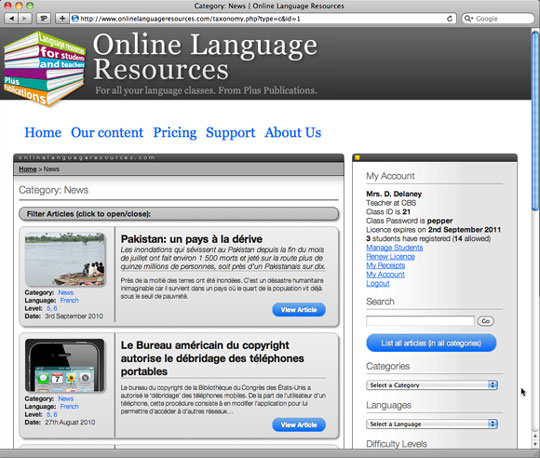This screenshot has width=540, height=458.
Task: Click the page vertical scrollbar thumb
Action: [535, 121]
